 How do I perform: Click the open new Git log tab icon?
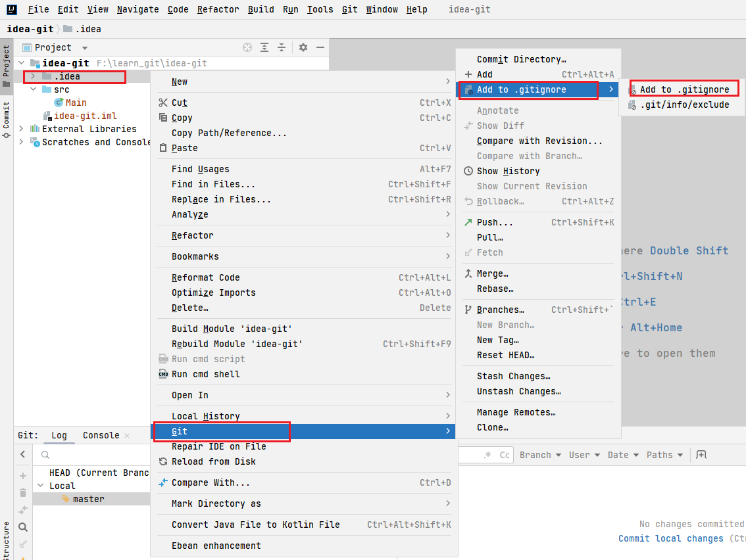coord(701,455)
